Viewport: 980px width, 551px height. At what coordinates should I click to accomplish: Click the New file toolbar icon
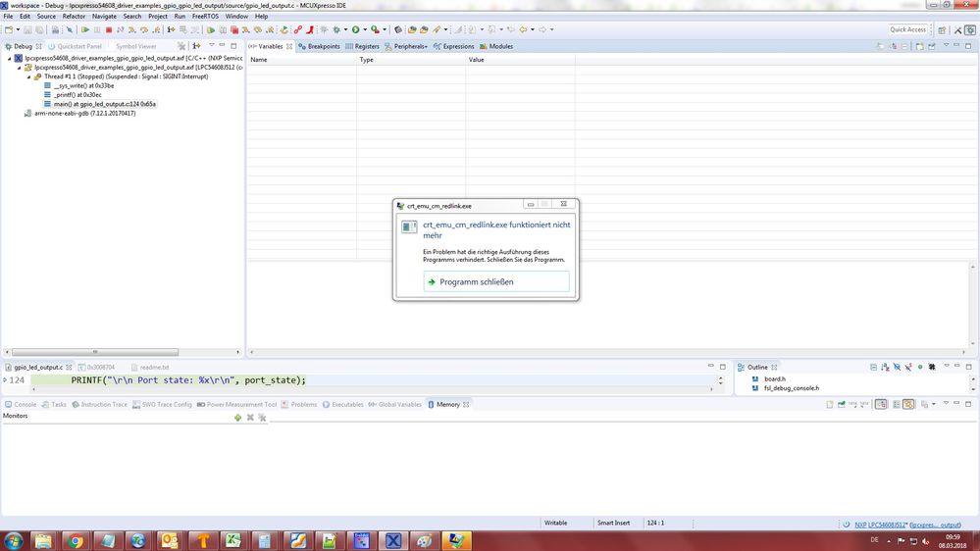[9, 29]
